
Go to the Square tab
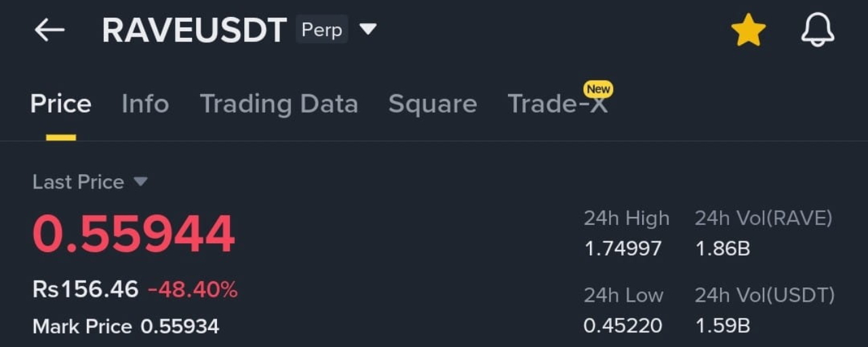433,104
